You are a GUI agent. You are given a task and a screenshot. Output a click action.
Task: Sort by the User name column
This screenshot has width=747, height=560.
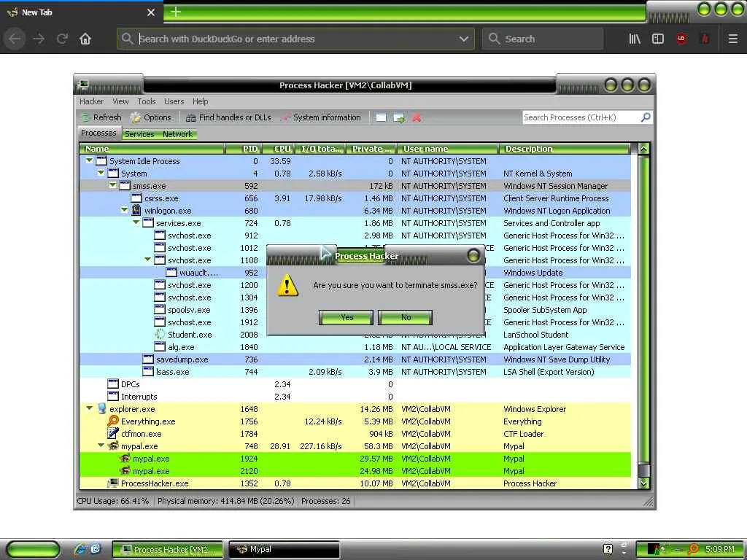448,149
